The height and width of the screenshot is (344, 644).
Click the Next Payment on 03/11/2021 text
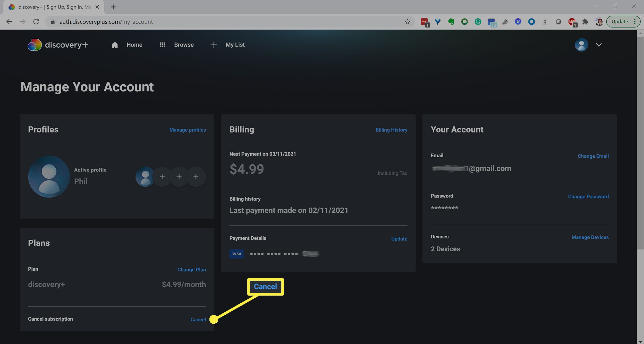(262, 154)
